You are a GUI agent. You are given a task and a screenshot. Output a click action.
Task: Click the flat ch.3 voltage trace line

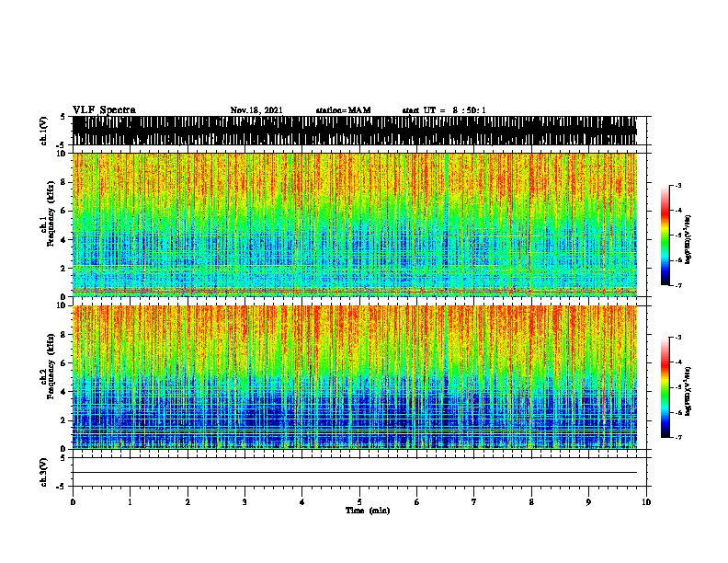coord(355,473)
